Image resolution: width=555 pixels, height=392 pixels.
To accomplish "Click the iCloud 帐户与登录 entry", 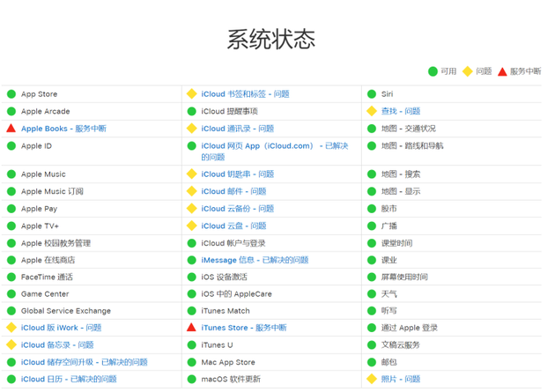I will click(233, 243).
